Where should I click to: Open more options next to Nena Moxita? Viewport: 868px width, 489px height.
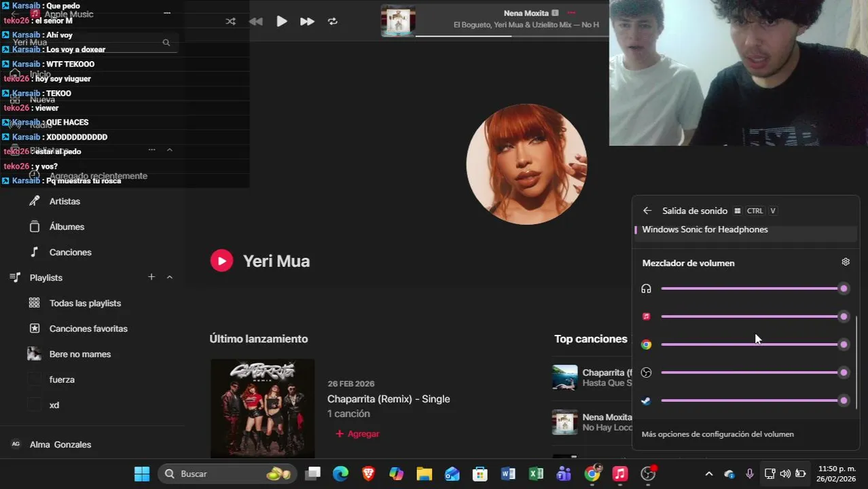571,13
